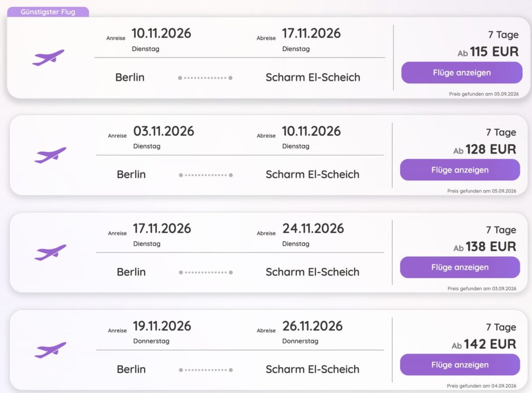Screen dimensions: 532x393
Task: Click the dotted route line in first card
Action: [x=205, y=78]
